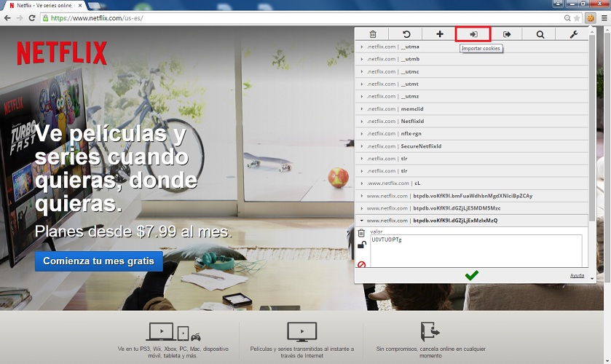Delete the expanded cookie via small trash icon
This screenshot has height=364, width=611.
click(361, 233)
